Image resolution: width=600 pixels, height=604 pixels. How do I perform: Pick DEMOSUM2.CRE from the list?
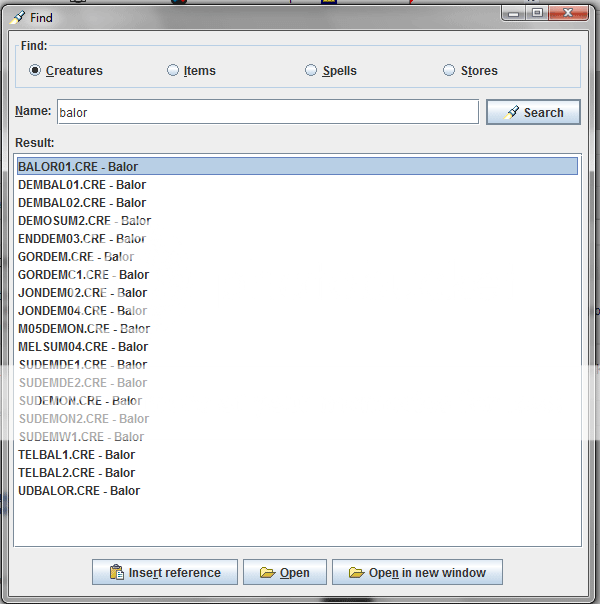tap(84, 221)
